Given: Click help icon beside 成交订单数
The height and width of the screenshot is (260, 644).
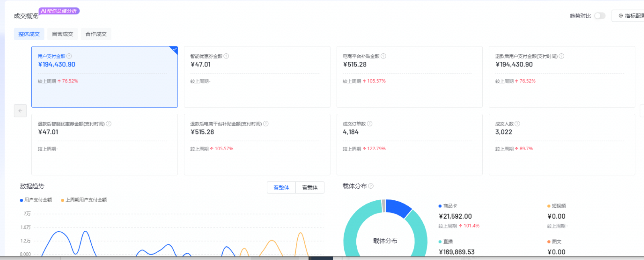Looking at the screenshot, I should click(370, 124).
